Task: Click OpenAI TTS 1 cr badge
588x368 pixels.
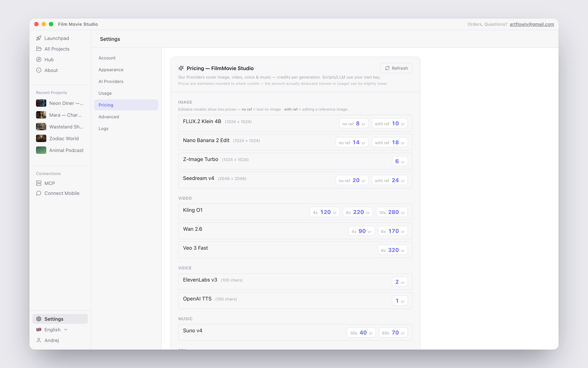Action: pos(400,301)
